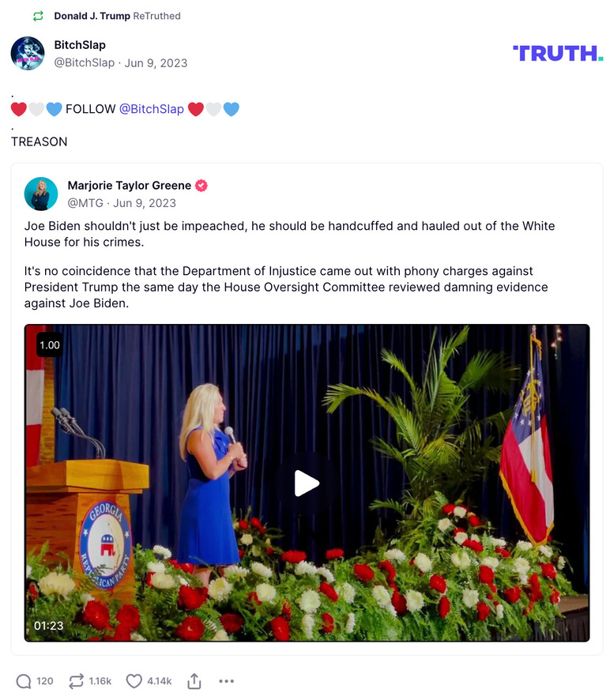Click the 01:23 video duration label

tap(49, 626)
